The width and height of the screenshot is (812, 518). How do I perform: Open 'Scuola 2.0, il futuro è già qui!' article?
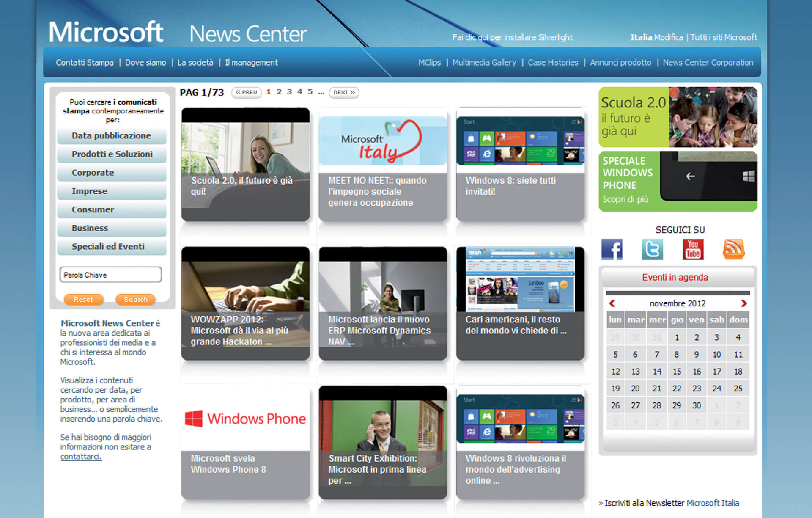(245, 165)
